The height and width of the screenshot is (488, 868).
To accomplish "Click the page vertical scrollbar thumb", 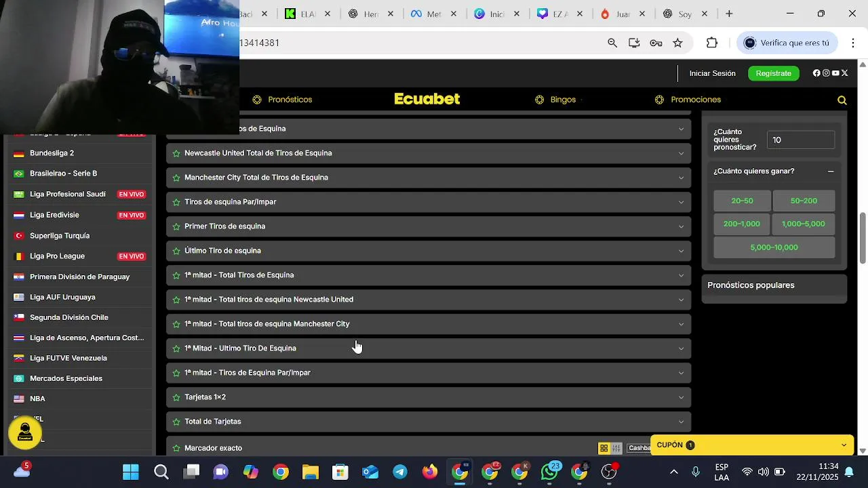I will pos(863,238).
